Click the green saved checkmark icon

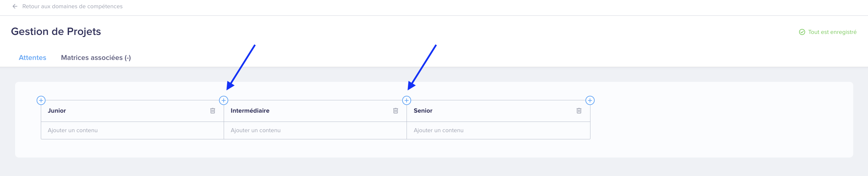(802, 32)
